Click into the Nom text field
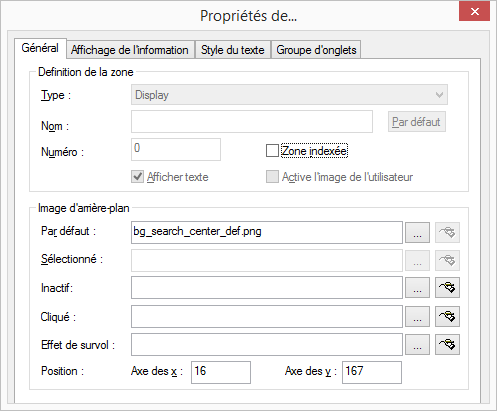497x411 pixels. tap(252, 122)
